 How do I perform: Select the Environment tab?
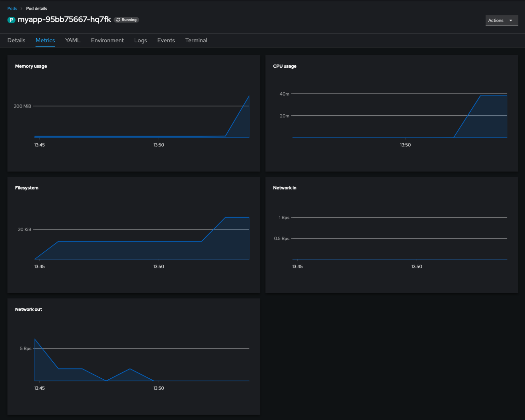[x=107, y=40]
